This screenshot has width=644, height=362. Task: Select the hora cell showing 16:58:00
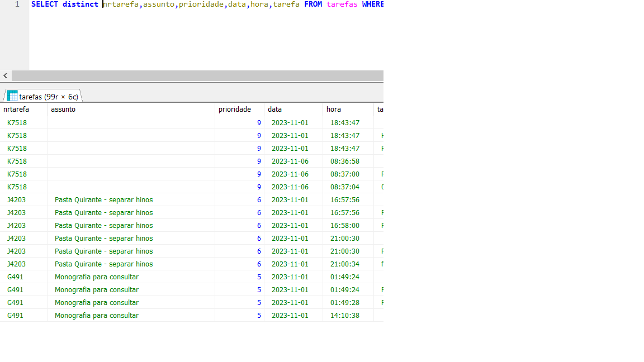click(344, 226)
